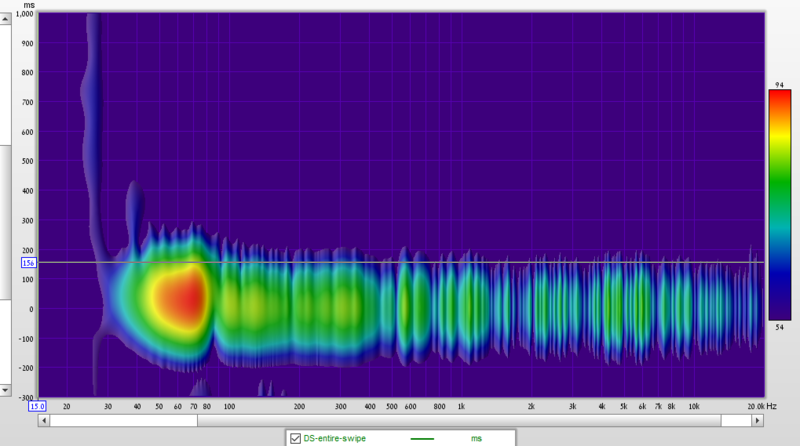The image size is (800, 446).
Task: Click the 94 dB top scale value
Action: click(779, 85)
